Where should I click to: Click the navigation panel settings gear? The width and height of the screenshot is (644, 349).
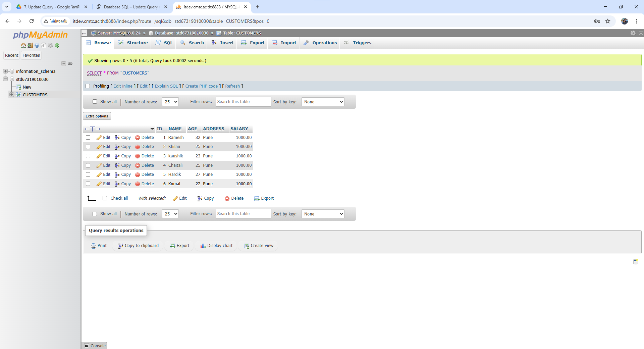pos(50,46)
